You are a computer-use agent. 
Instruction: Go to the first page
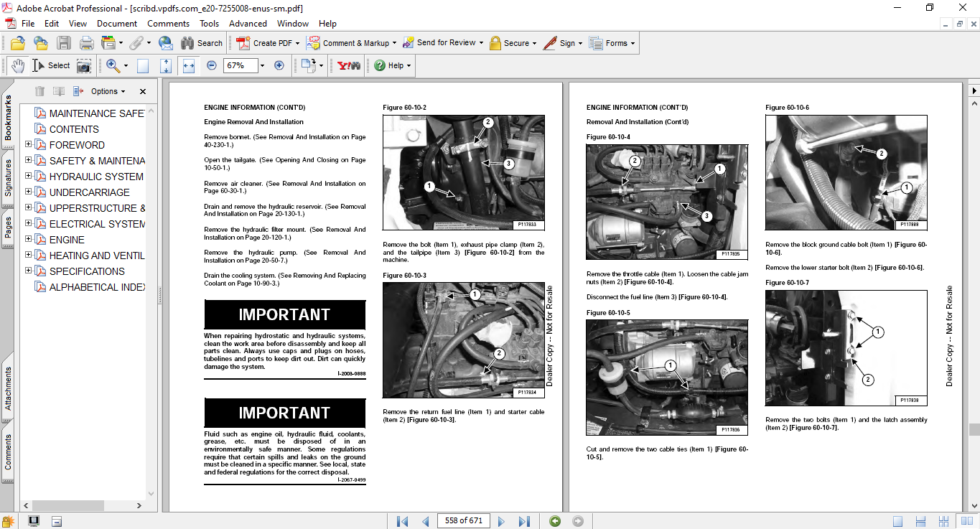(402, 521)
